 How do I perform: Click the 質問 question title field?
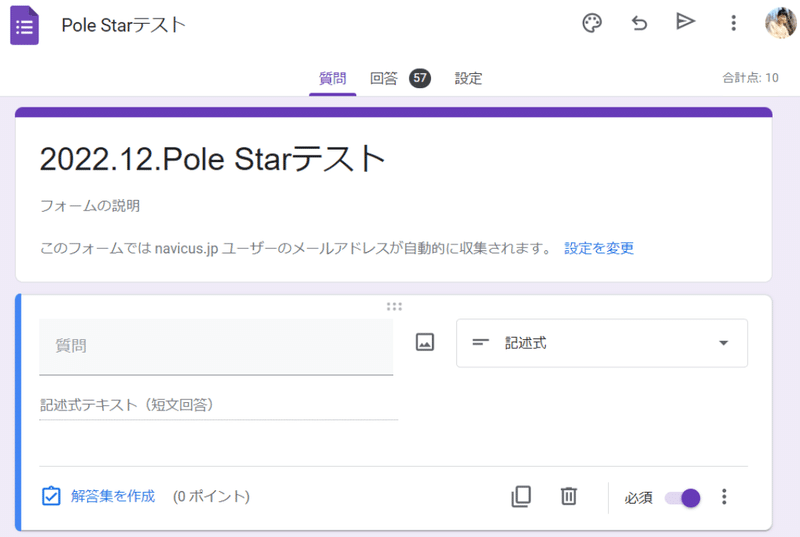click(216, 347)
